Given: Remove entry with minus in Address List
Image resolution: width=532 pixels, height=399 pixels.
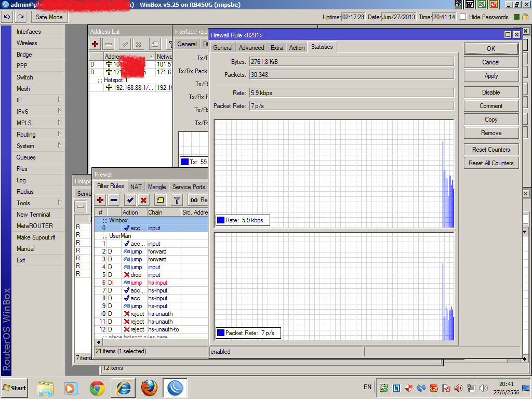Looking at the screenshot, I should [x=109, y=44].
